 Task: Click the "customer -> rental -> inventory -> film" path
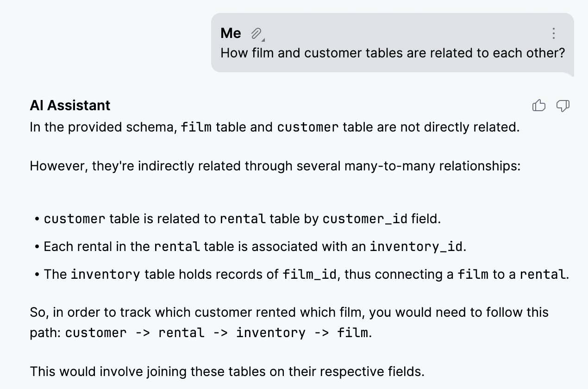(217, 333)
